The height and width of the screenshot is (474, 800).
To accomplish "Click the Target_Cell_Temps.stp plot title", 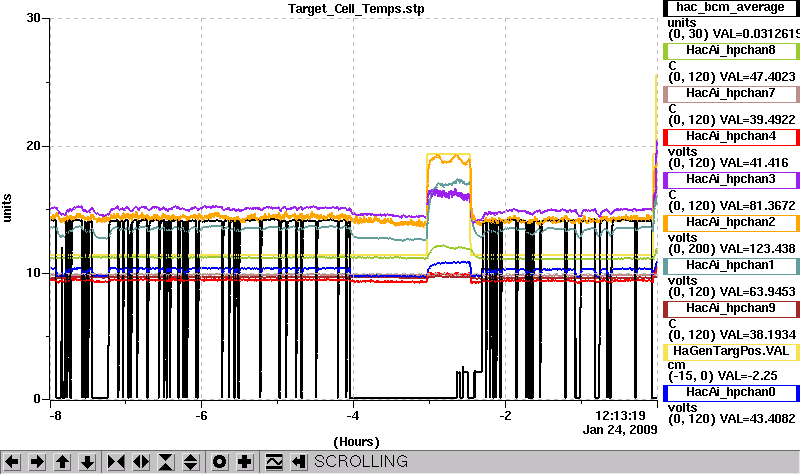I will tap(356, 9).
